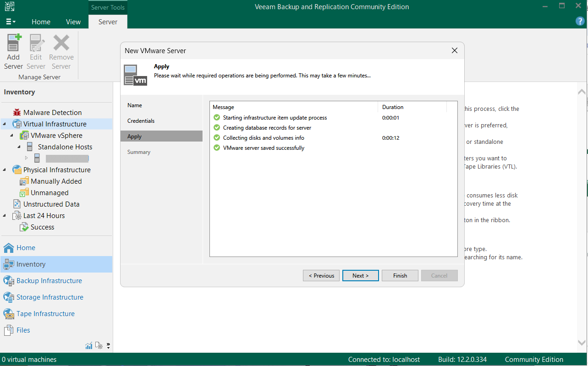Click the Message column header

click(294, 107)
